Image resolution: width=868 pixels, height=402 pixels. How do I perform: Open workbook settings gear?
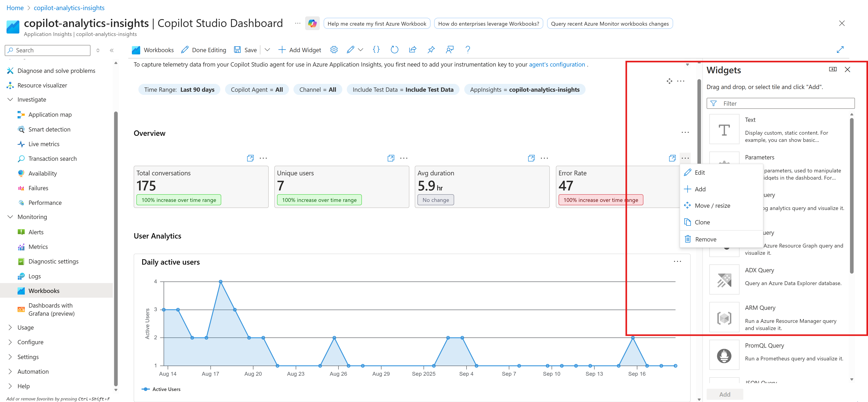click(334, 49)
